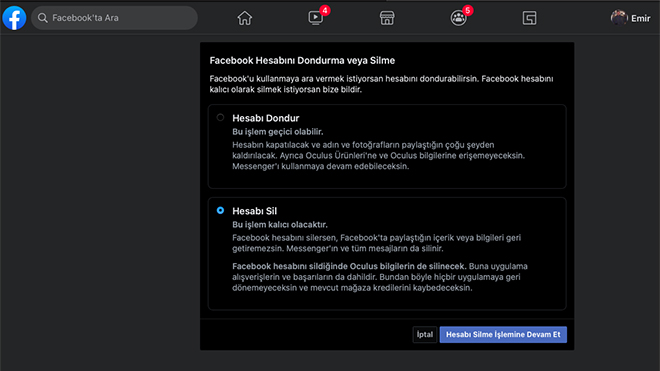The width and height of the screenshot is (660, 371).
Task: Click Hesabı Silme İşlemine Devam Et
Action: pos(503,335)
